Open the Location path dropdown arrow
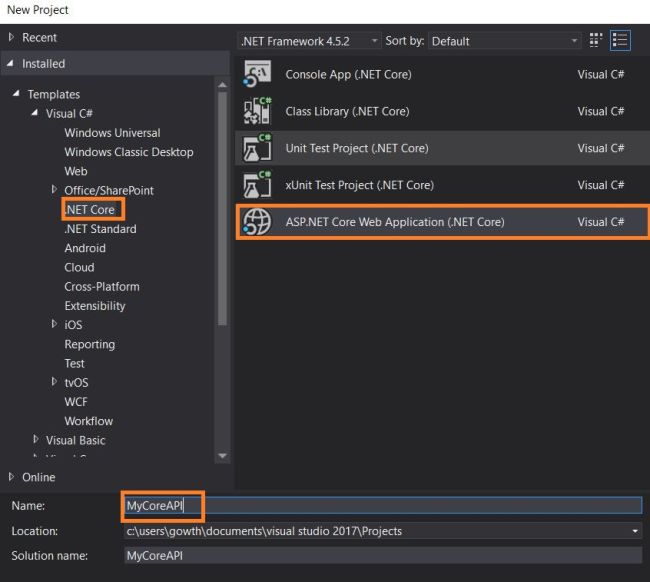650x582 pixels. pos(635,531)
